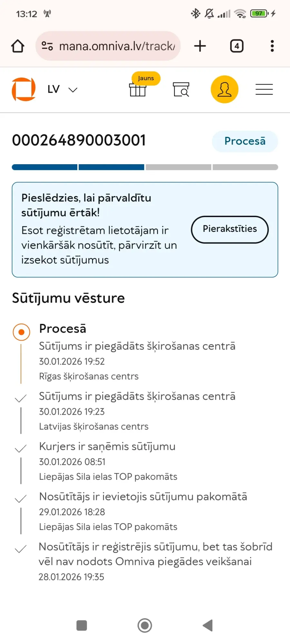Tap the Kurjers ir saņēmis sūtījumu entry

[x=107, y=447]
